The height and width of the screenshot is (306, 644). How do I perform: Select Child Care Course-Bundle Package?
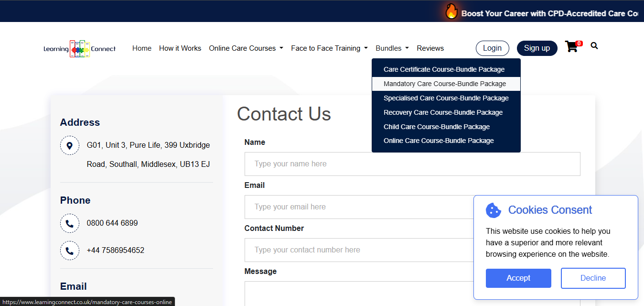coord(446,127)
